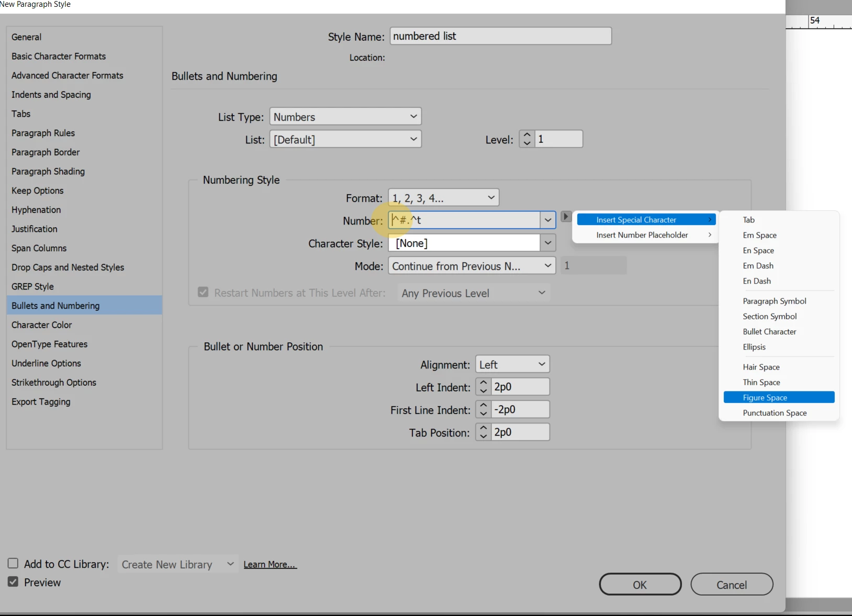Select Insert Special Character menu item
This screenshot has width=852, height=616.
646,220
